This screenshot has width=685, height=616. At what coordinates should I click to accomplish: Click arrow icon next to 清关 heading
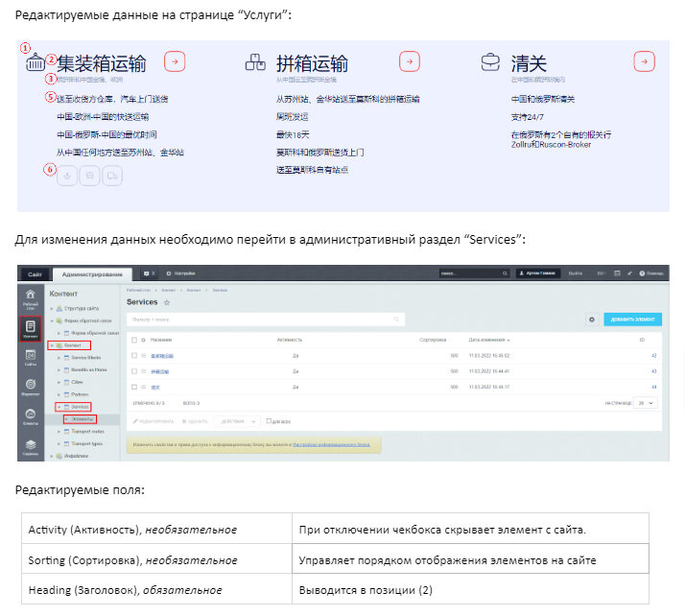tap(644, 61)
